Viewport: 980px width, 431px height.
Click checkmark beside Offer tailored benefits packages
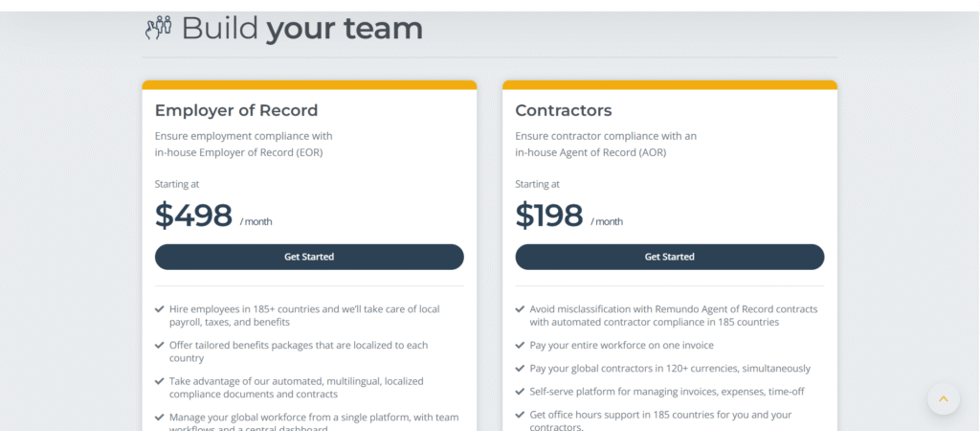(160, 346)
